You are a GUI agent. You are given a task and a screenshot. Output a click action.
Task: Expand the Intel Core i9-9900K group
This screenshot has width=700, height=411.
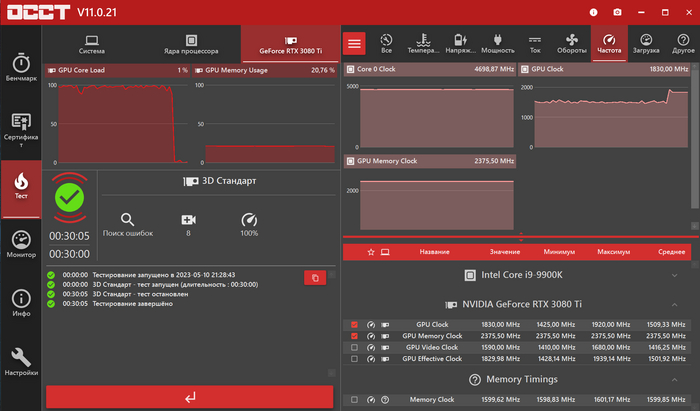[674, 275]
